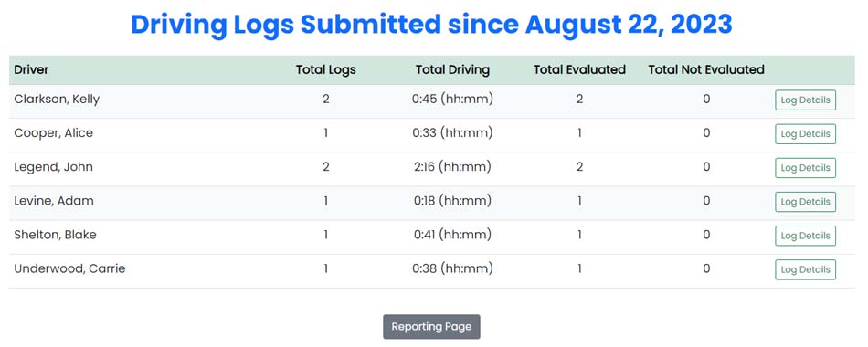The image size is (868, 347).
Task: Click Total Evaluated value for Clarkson, Kelly
Action: (579, 100)
